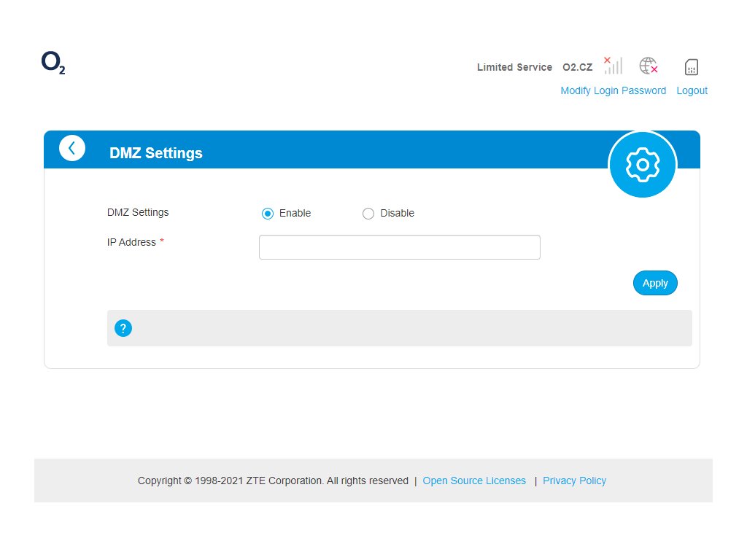Click the O2.CZ network operator name

tap(577, 67)
